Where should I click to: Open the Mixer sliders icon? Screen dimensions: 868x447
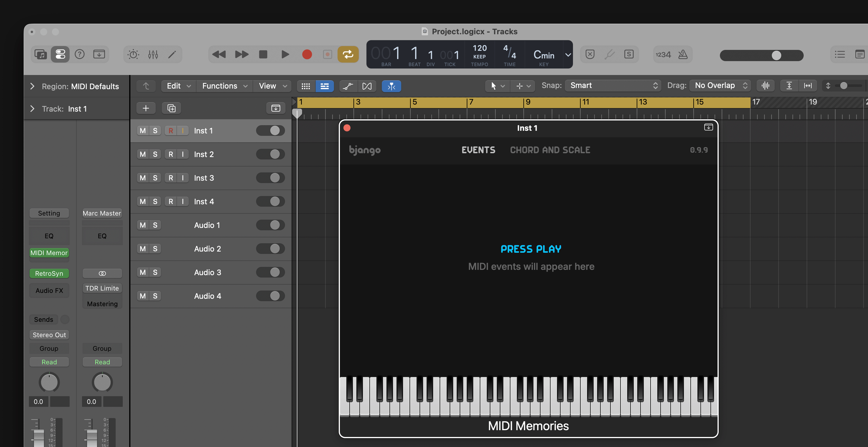153,54
